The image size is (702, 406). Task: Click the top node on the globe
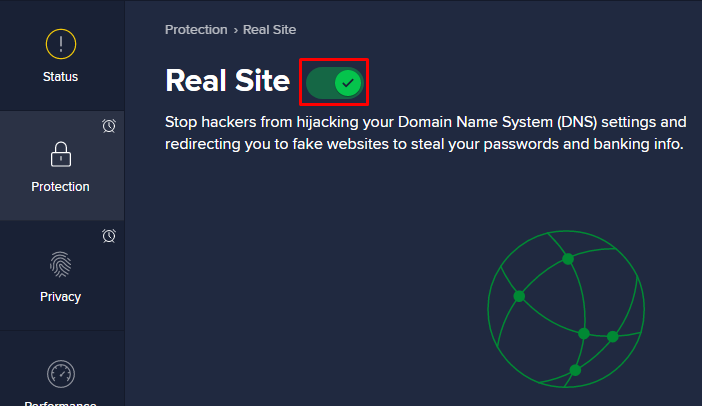(x=568, y=259)
